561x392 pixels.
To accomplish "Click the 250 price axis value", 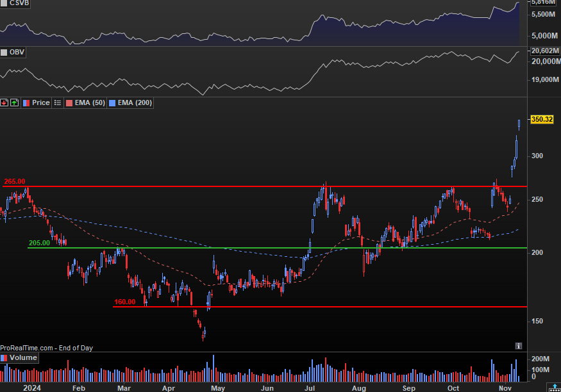I will [537, 199].
